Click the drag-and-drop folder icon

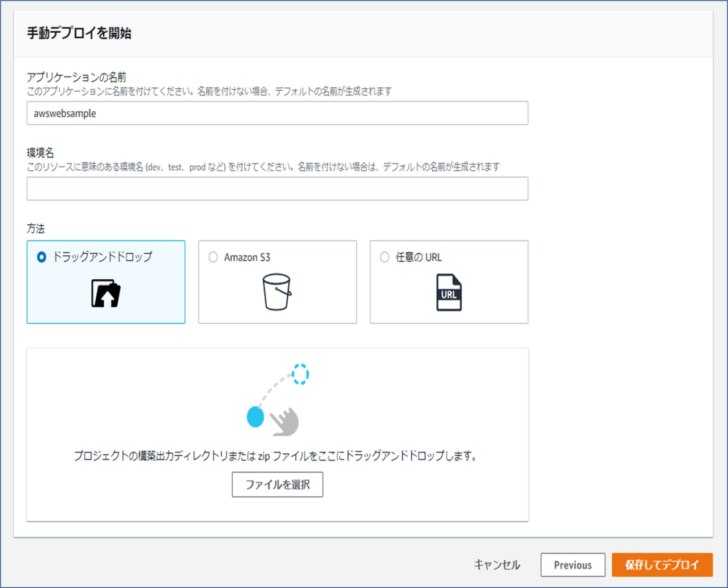pyautogui.click(x=106, y=293)
